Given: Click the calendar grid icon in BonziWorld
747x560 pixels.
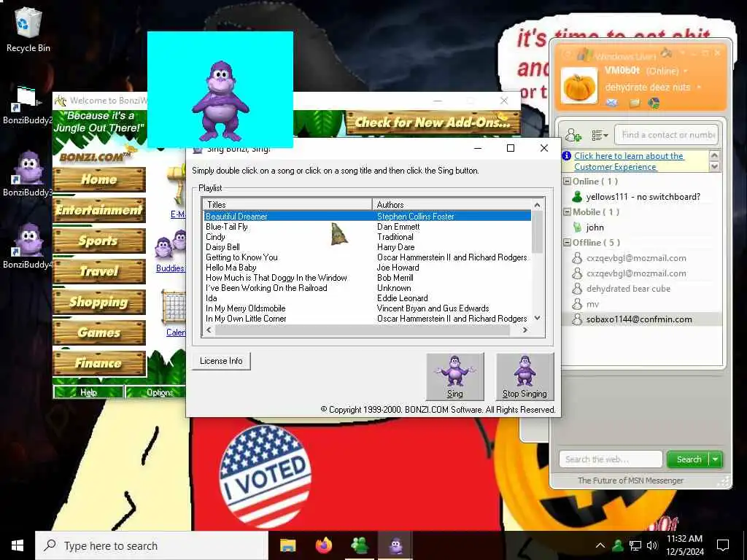Looking at the screenshot, I should pyautogui.click(x=174, y=307).
